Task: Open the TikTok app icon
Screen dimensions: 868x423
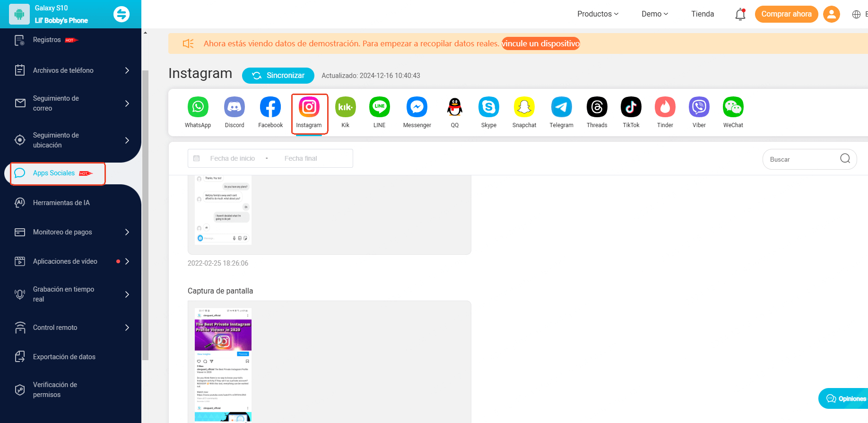Action: (631, 107)
